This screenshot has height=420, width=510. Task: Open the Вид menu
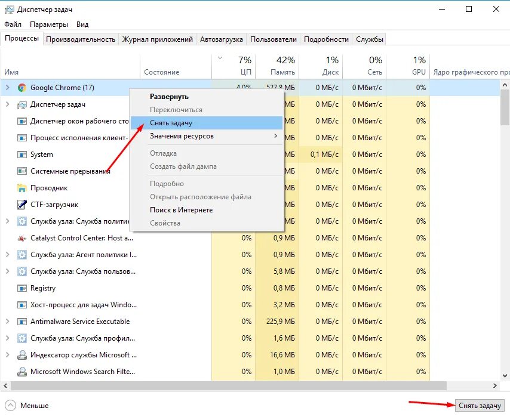pyautogui.click(x=82, y=24)
